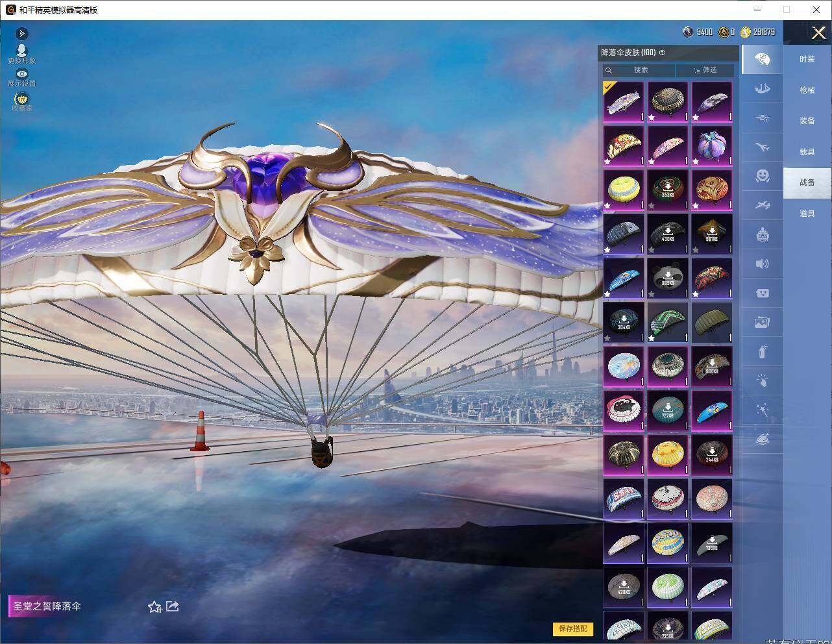The width and height of the screenshot is (832, 644).
Task: Open 展示设置 display settings eye icon
Action: 21,77
